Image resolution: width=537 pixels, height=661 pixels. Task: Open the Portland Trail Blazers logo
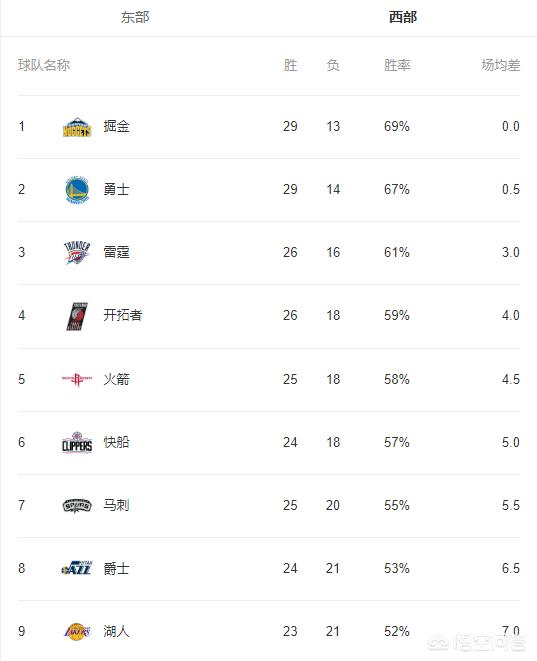click(x=77, y=316)
